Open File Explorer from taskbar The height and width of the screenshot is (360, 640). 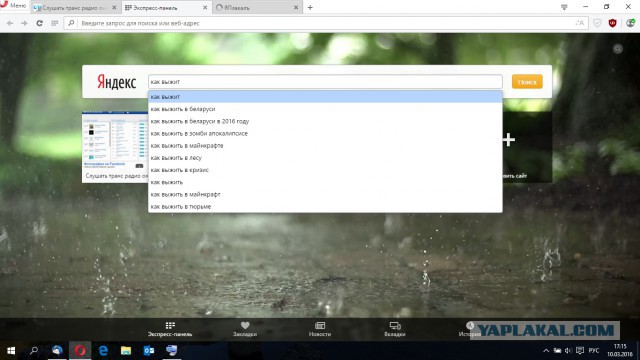coord(126,351)
